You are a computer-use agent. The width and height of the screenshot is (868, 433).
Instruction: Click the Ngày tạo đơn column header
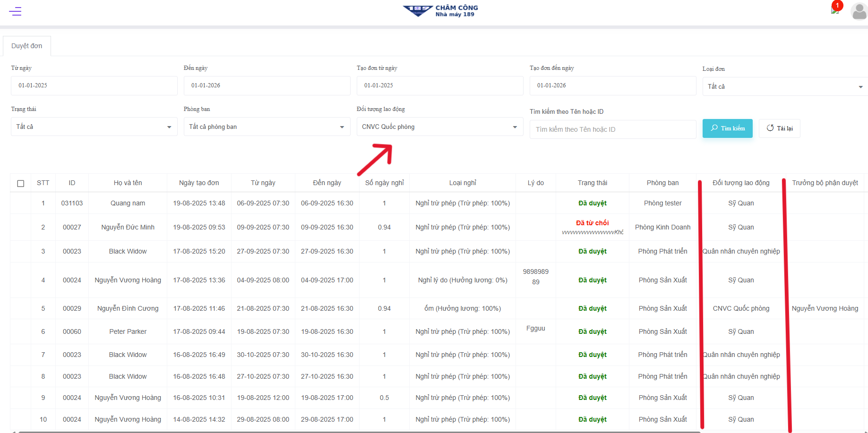[x=199, y=183]
